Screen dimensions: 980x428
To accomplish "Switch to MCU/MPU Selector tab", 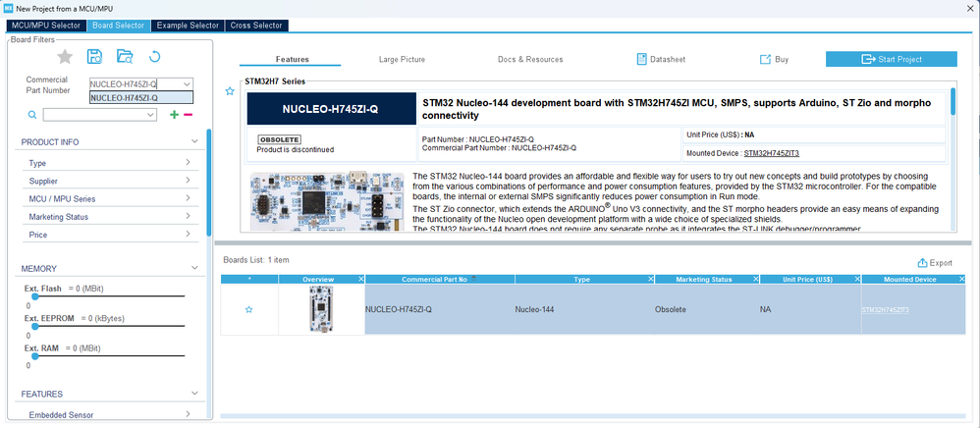I will (46, 25).
